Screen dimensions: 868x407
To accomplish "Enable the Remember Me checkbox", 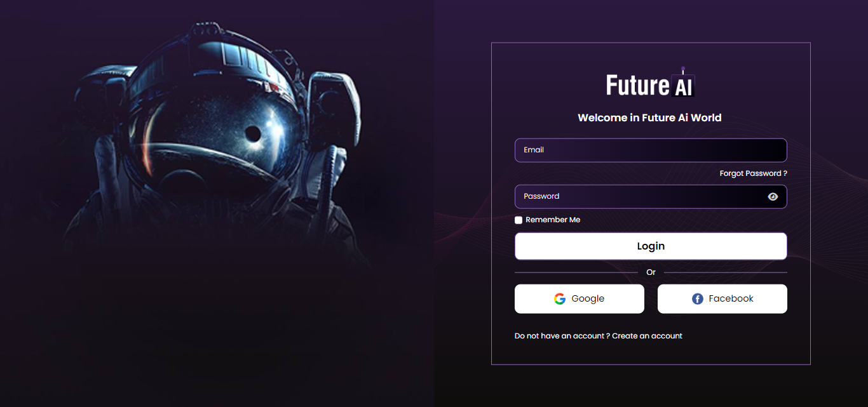I will [x=519, y=220].
